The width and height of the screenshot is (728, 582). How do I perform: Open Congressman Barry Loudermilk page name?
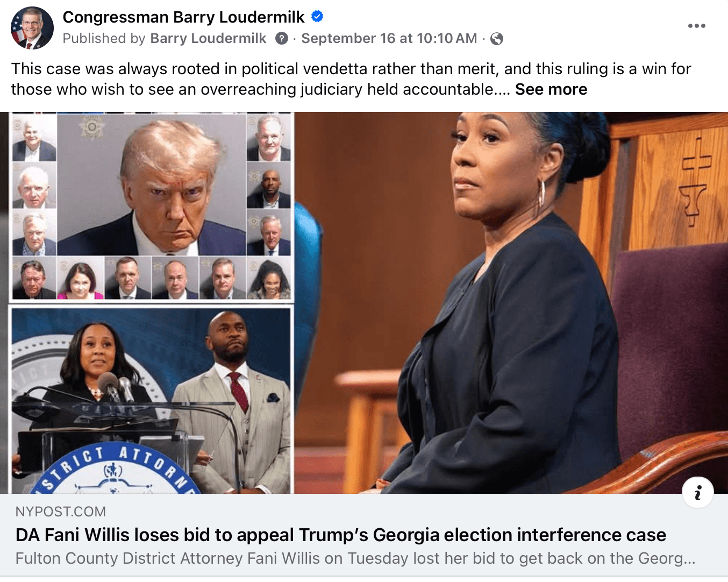[184, 17]
